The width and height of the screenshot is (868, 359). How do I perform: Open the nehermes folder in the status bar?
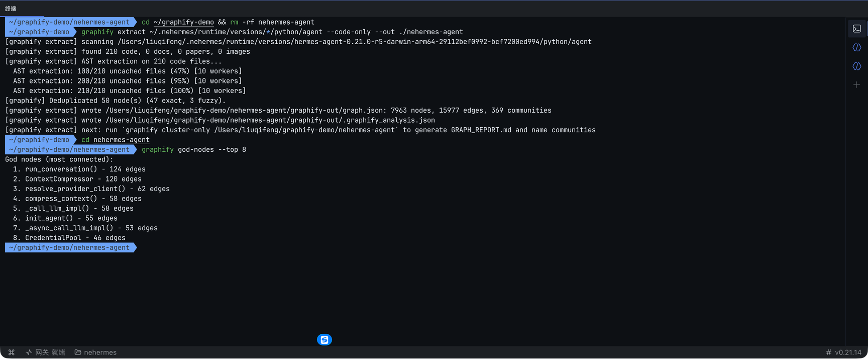(95, 352)
